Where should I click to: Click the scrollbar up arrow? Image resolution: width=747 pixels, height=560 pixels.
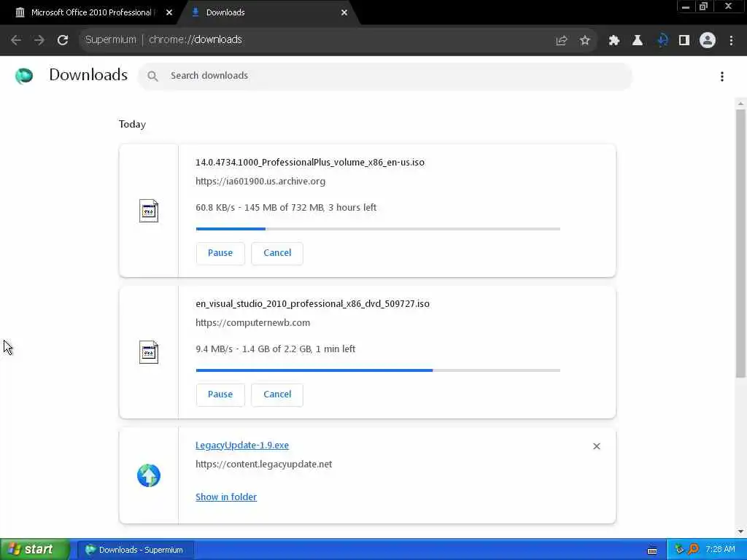point(740,104)
